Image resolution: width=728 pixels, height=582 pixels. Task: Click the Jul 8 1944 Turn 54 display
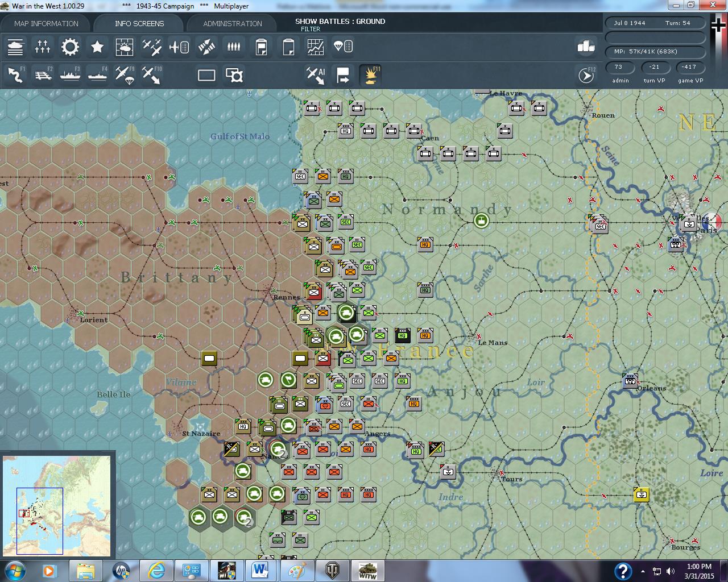[656, 23]
